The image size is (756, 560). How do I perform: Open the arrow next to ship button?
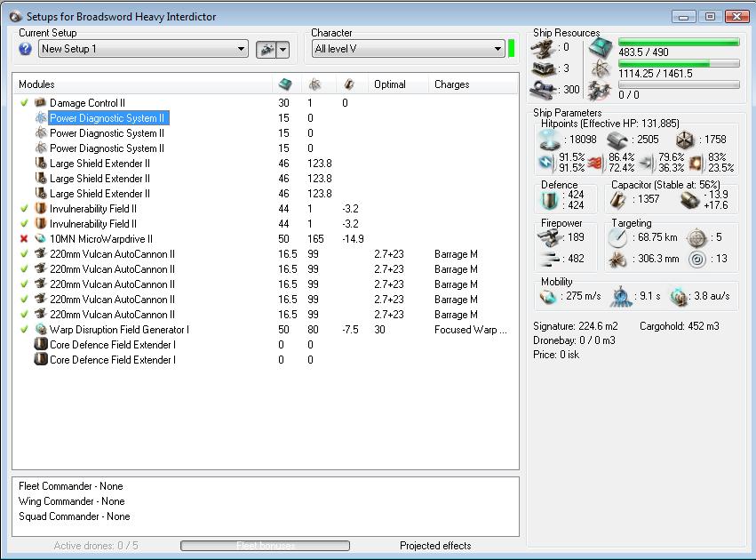pyautogui.click(x=283, y=49)
